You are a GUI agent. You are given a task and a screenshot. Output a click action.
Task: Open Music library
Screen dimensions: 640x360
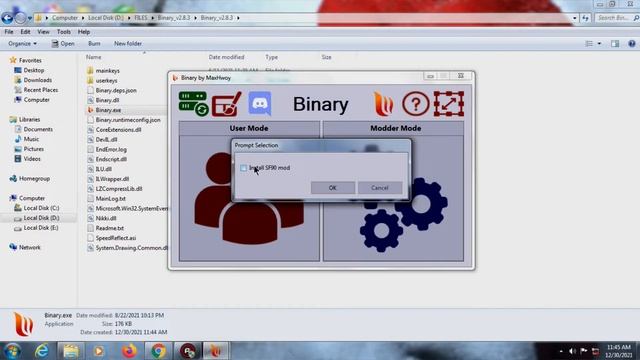(31, 139)
